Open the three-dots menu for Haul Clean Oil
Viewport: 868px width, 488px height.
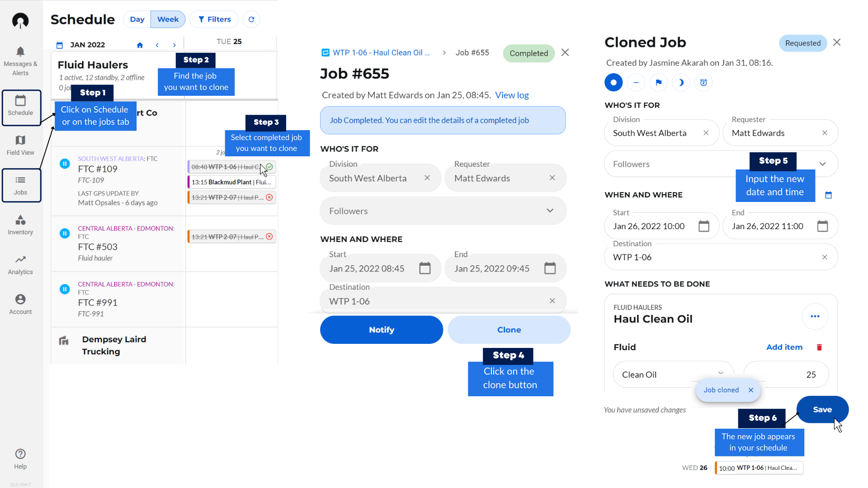coord(815,316)
